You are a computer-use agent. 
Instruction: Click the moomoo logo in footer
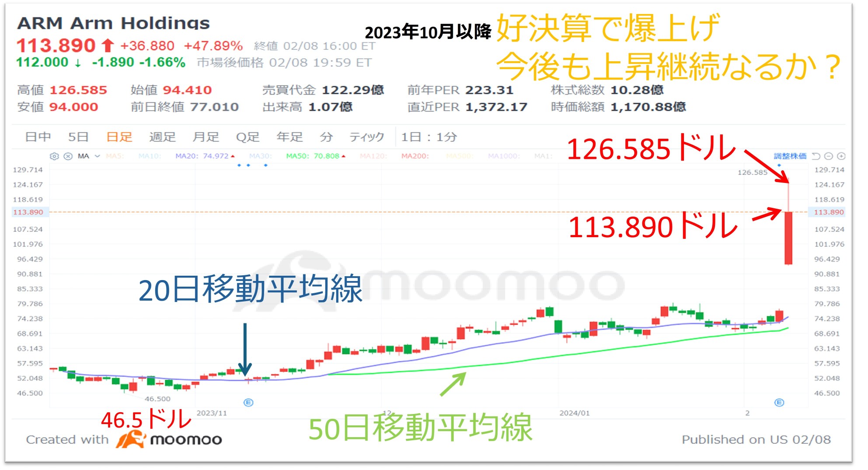click(169, 439)
